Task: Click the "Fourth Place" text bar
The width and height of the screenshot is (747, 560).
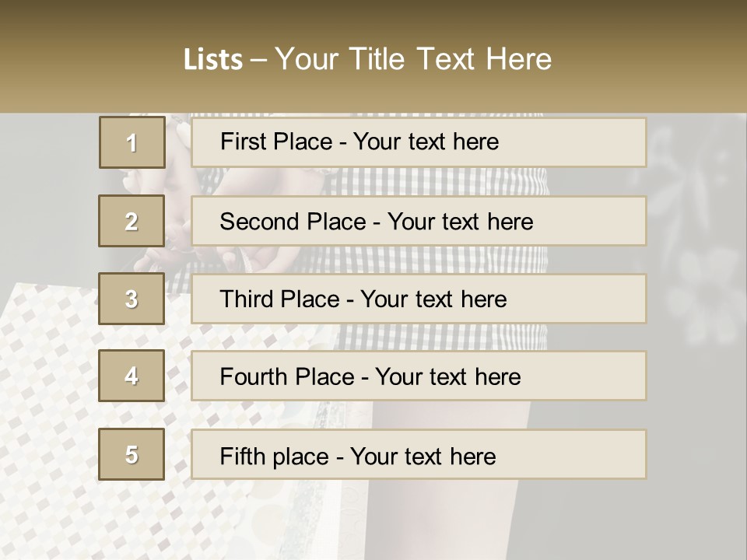Action: tap(419, 376)
